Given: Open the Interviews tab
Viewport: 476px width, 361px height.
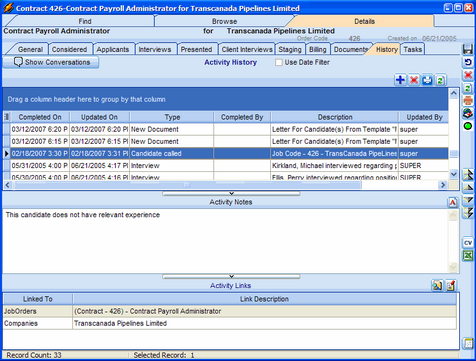Looking at the screenshot, I should pyautogui.click(x=155, y=49).
